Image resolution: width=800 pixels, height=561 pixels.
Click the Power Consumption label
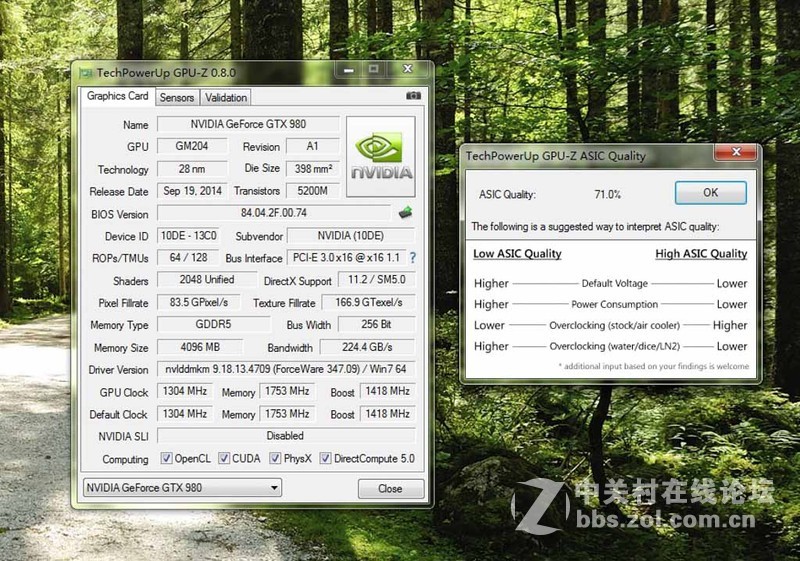[x=614, y=304]
